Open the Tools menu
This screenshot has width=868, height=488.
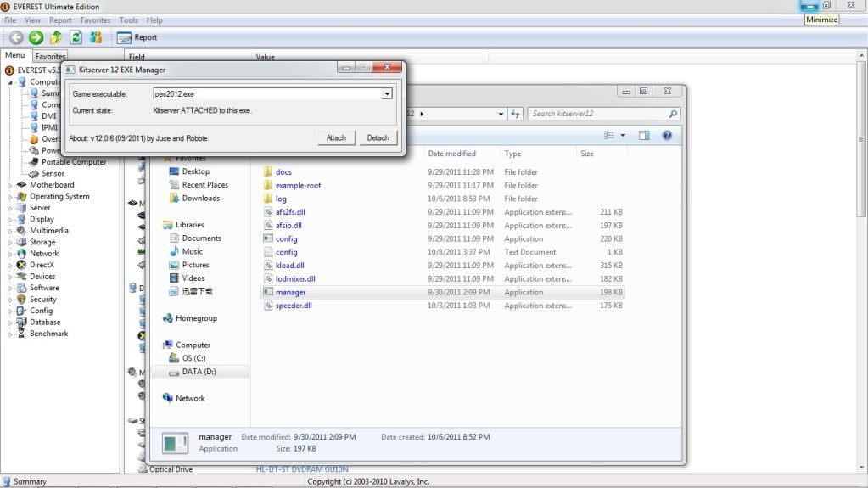129,20
